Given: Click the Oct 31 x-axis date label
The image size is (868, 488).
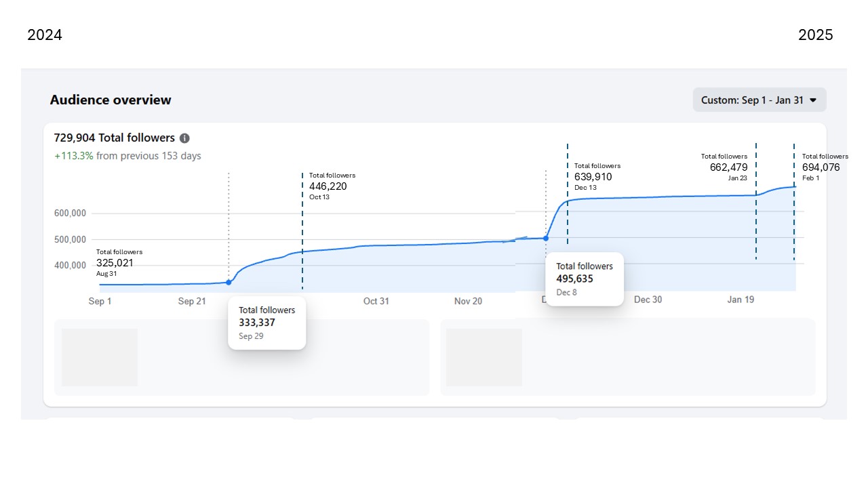Looking at the screenshot, I should tap(376, 301).
